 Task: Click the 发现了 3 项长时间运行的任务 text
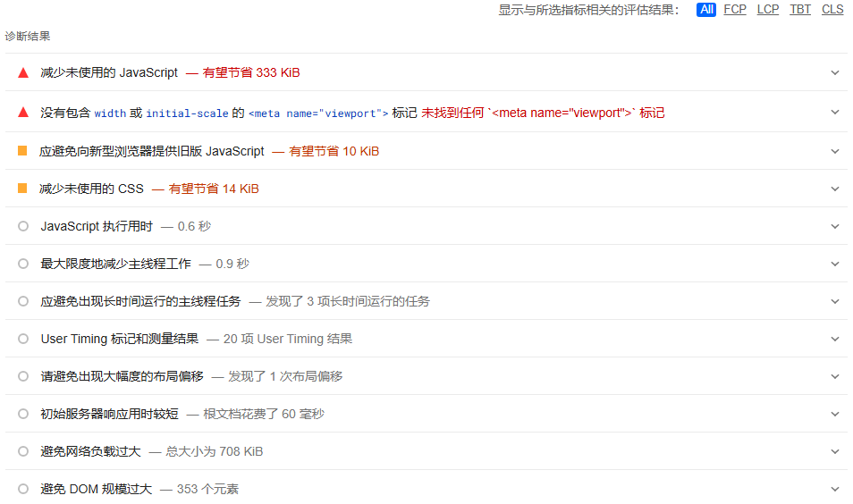pos(348,301)
